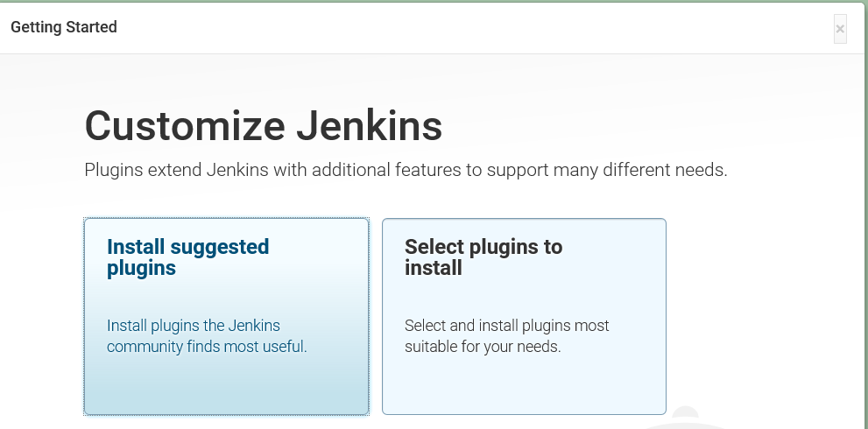Click the 'Select plugins to install' bold title
The image size is (868, 429).
tap(483, 257)
